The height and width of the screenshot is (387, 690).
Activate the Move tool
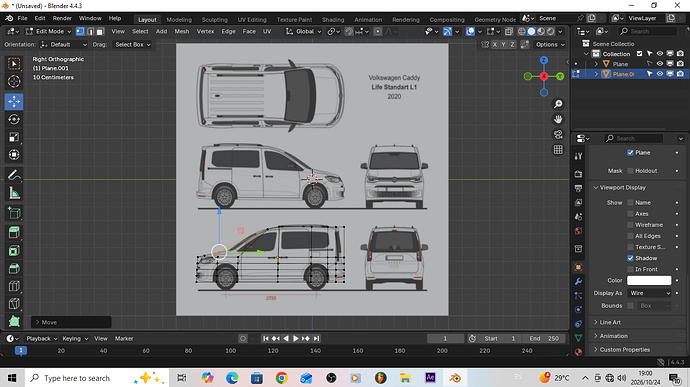[14, 101]
